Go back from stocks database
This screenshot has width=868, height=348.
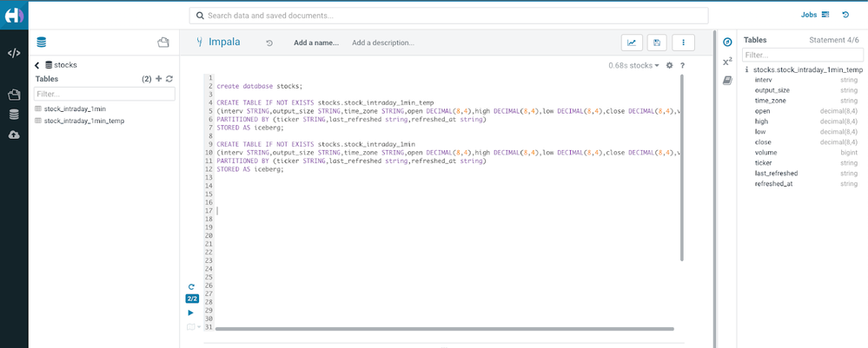(x=37, y=65)
